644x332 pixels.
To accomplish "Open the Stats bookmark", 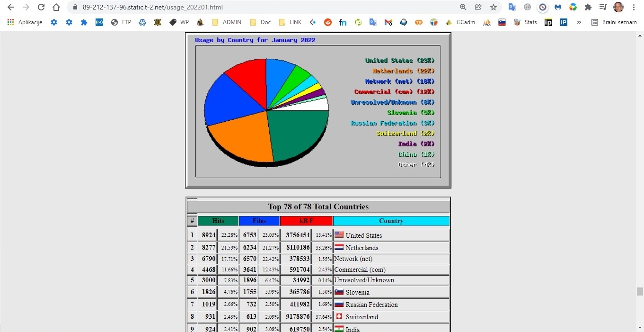I will (x=525, y=22).
